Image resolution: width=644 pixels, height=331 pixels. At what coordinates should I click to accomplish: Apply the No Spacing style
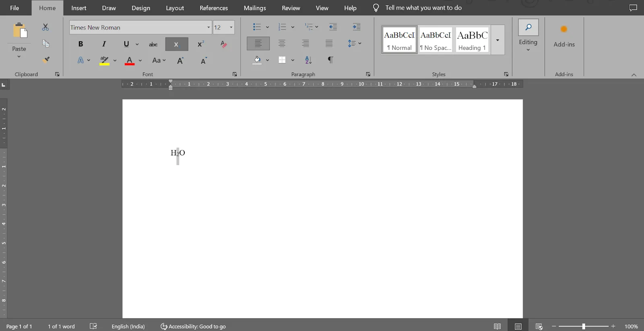pyautogui.click(x=436, y=40)
